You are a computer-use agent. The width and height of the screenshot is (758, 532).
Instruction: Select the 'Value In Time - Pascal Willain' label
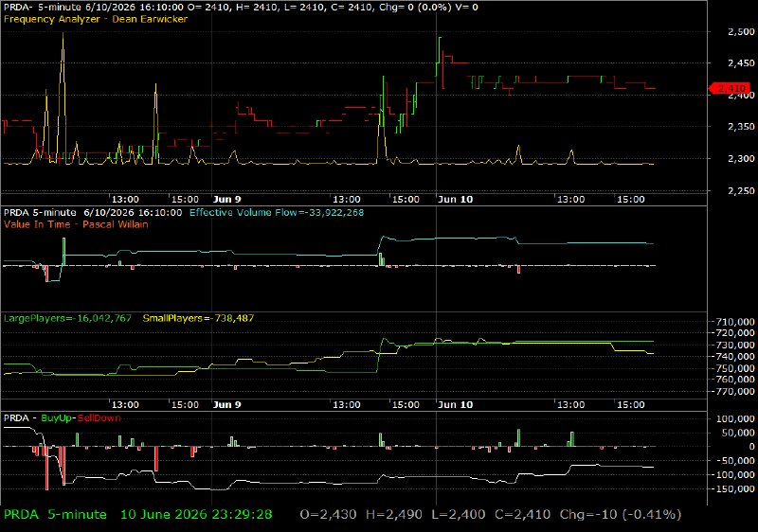76,224
